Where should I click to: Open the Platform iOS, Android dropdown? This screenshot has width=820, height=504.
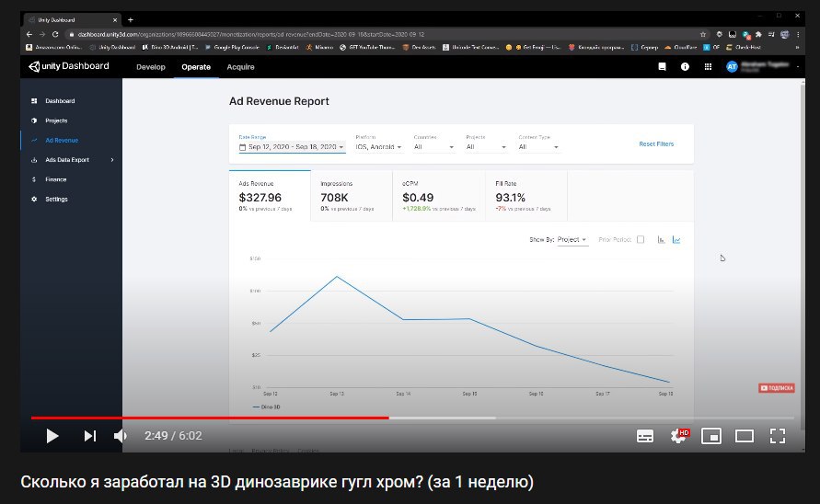coord(378,147)
